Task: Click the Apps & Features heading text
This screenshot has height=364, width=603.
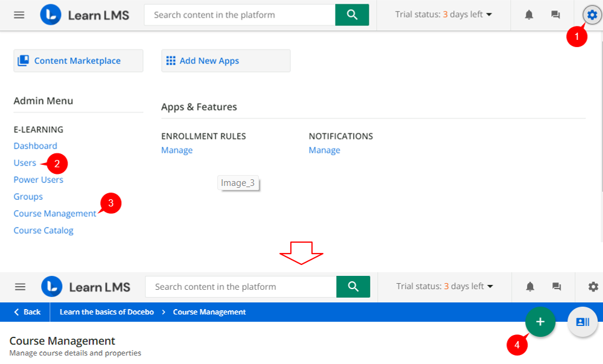Action: (x=199, y=107)
